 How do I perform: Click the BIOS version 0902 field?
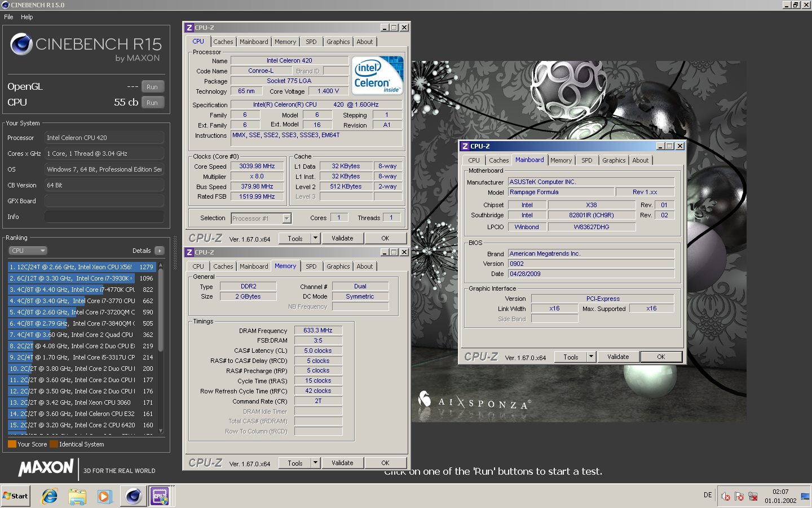[592, 264]
